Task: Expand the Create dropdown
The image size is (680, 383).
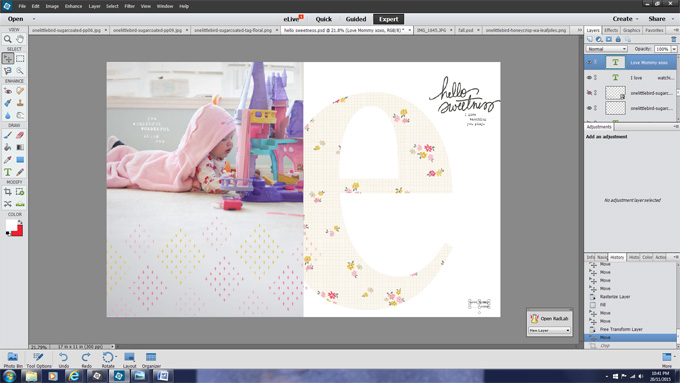Action: tap(637, 19)
